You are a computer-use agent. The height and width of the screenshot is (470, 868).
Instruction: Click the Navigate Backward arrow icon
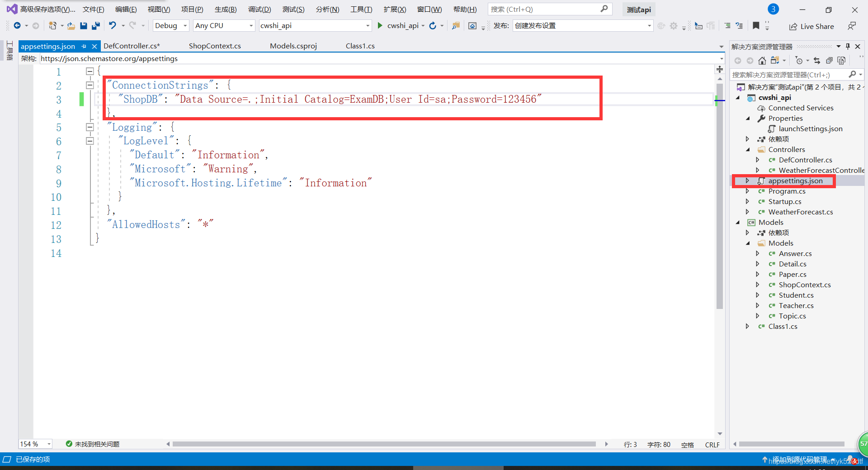[x=17, y=26]
